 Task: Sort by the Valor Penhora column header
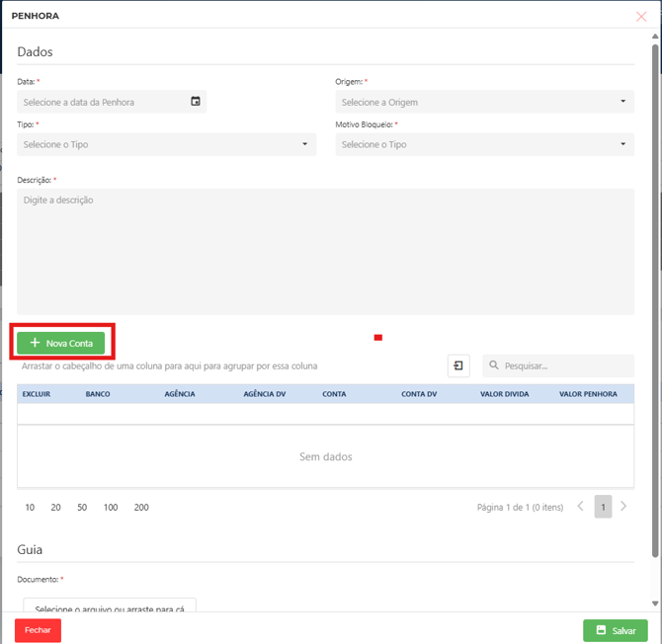588,394
